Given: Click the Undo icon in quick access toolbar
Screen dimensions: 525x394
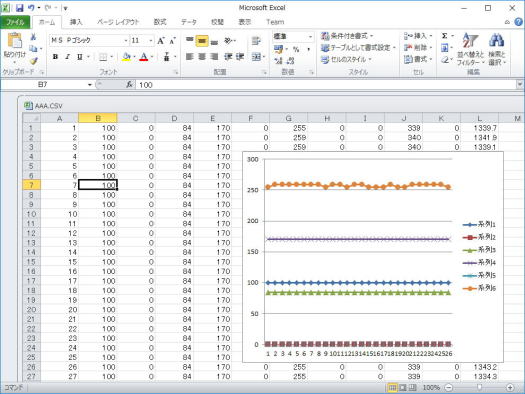Looking at the screenshot, I should click(x=31, y=8).
